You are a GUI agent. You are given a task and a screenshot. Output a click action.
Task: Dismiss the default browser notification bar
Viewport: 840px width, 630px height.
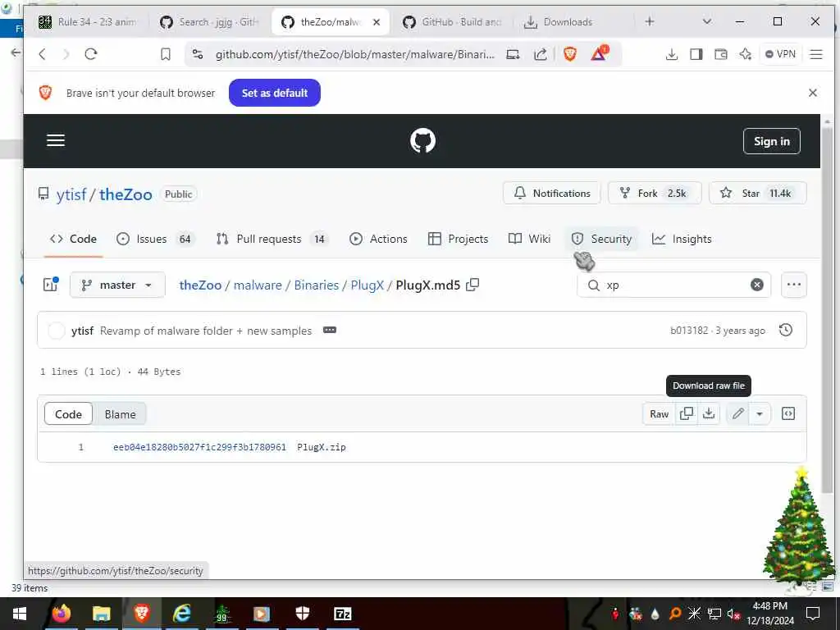coord(813,93)
